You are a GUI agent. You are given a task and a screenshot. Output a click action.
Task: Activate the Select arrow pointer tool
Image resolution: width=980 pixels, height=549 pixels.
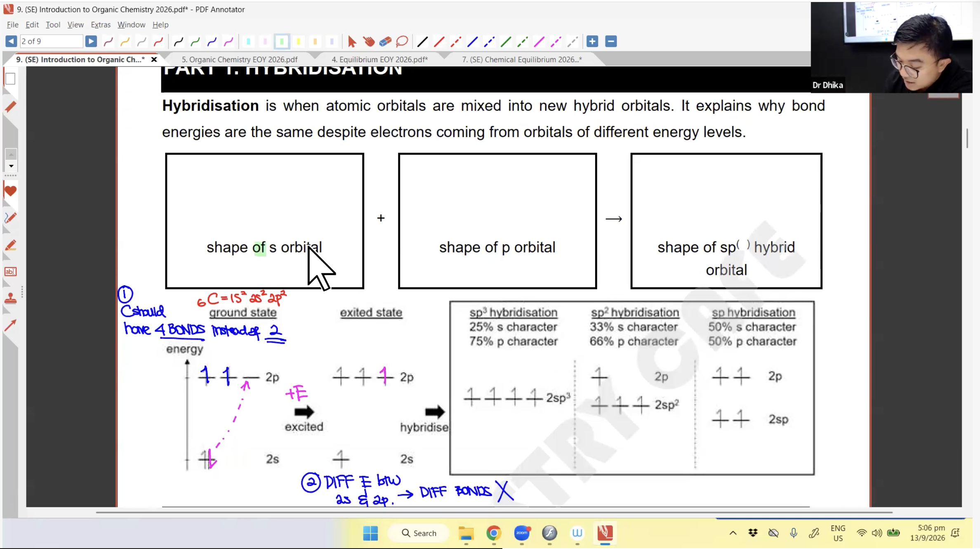tap(352, 41)
